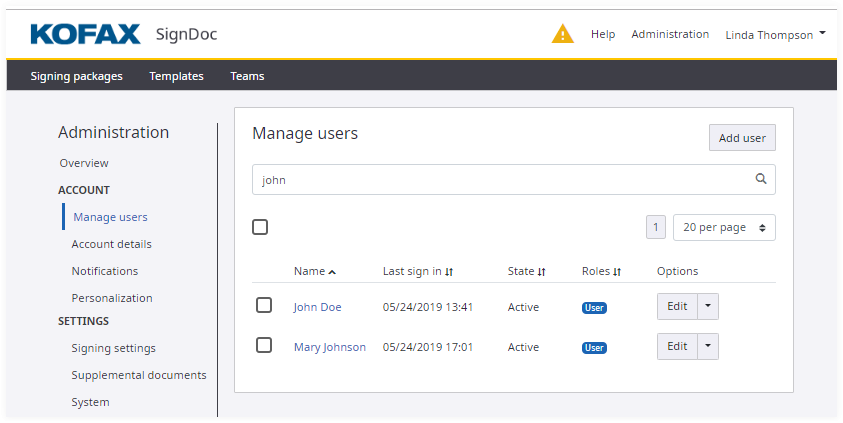Sort by Name column arrow
This screenshot has width=843, height=423.
[x=332, y=272]
